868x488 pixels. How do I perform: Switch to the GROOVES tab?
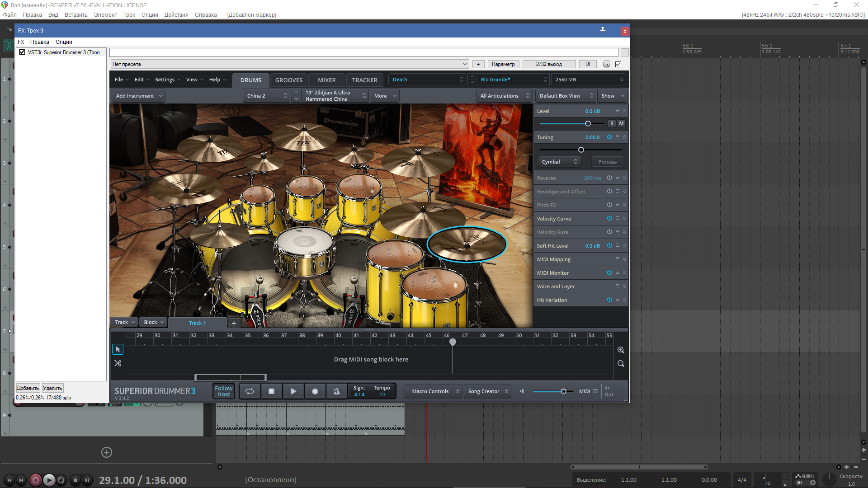point(288,80)
